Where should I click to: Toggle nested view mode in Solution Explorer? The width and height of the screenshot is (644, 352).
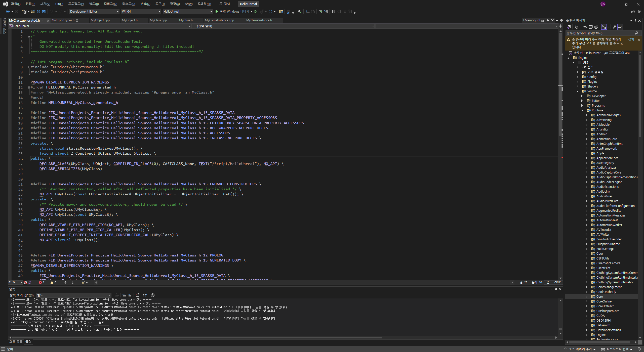pyautogui.click(x=604, y=27)
